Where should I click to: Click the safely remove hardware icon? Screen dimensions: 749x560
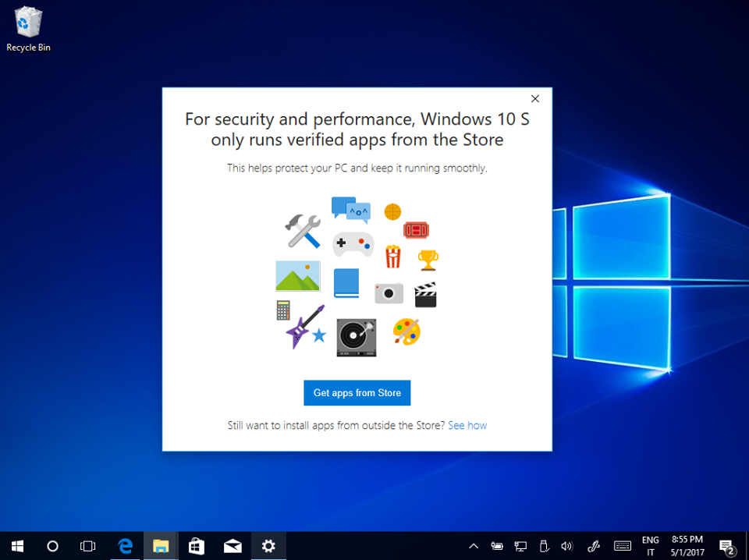pyautogui.click(x=544, y=546)
